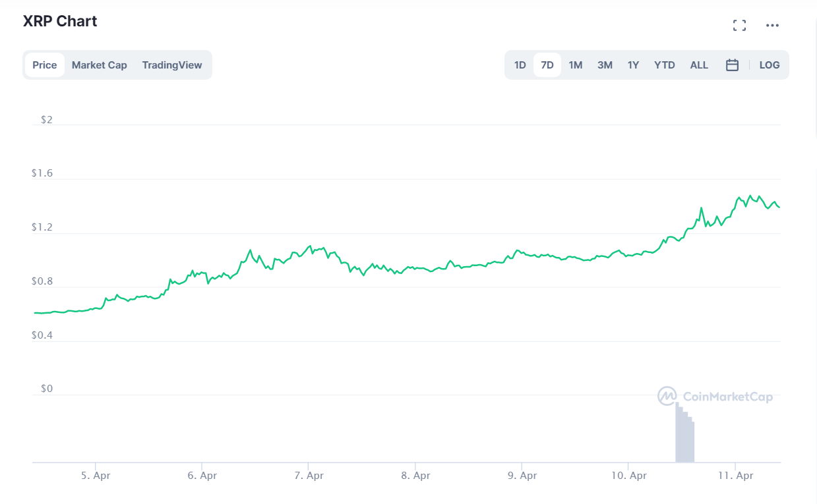Image resolution: width=817 pixels, height=504 pixels.
Task: Click the 7. Apr date axis label
Action: click(x=308, y=476)
